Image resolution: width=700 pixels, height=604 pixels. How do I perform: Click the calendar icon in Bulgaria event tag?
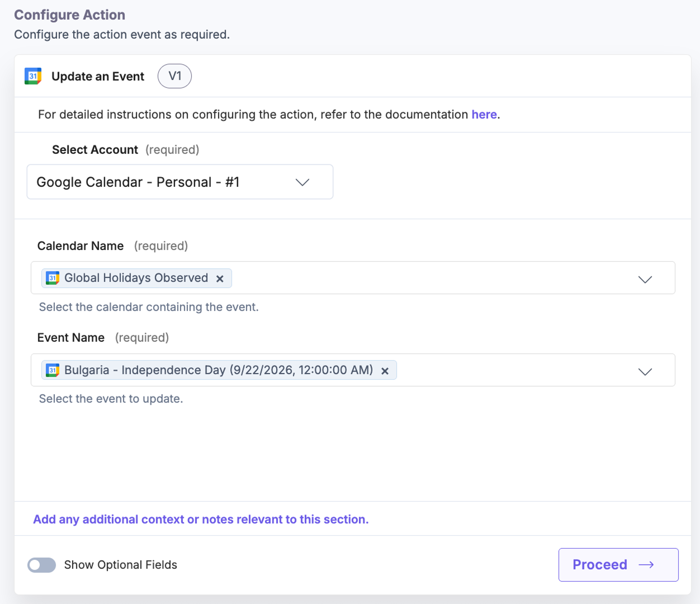point(52,370)
